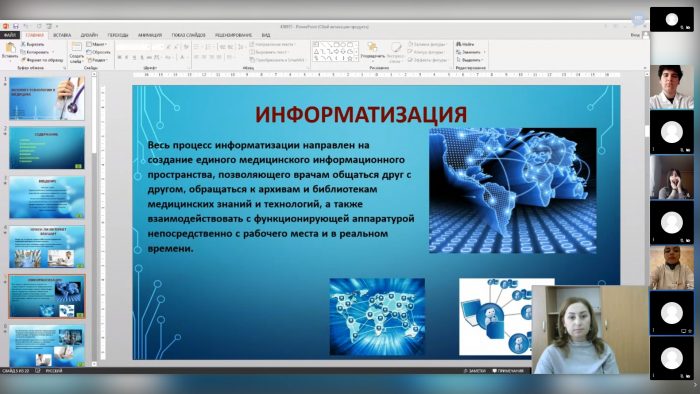
Task: Click the Save icon in quick access toolbar
Action: click(16, 26)
